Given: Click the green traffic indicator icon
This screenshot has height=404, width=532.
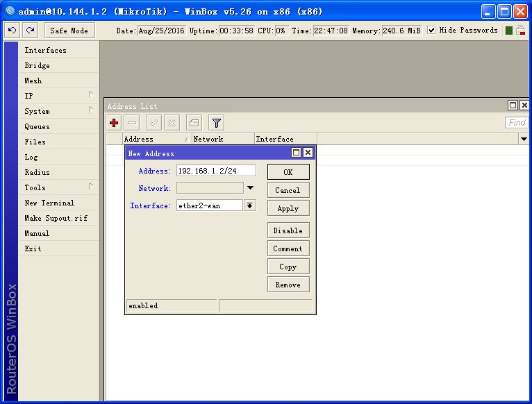Looking at the screenshot, I should pos(509,31).
